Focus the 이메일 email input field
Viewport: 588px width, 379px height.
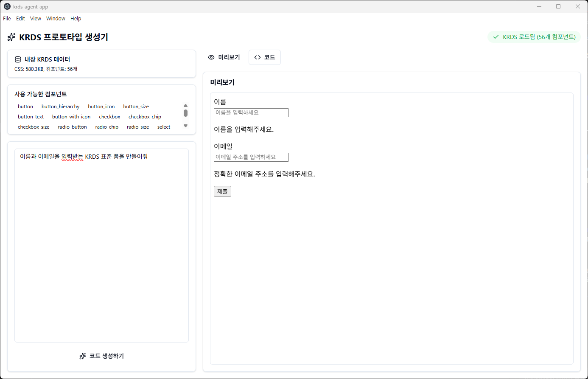(251, 157)
